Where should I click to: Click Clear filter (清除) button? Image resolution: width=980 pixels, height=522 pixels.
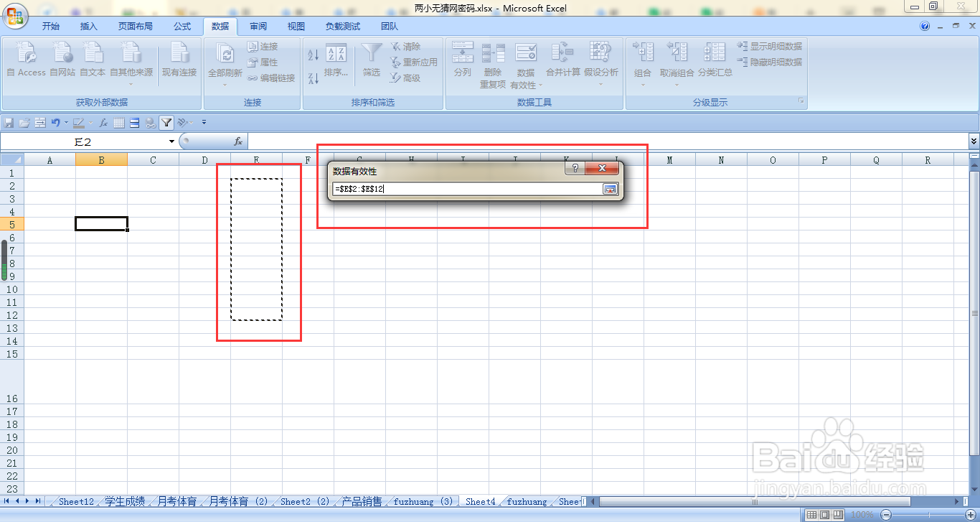pos(406,47)
